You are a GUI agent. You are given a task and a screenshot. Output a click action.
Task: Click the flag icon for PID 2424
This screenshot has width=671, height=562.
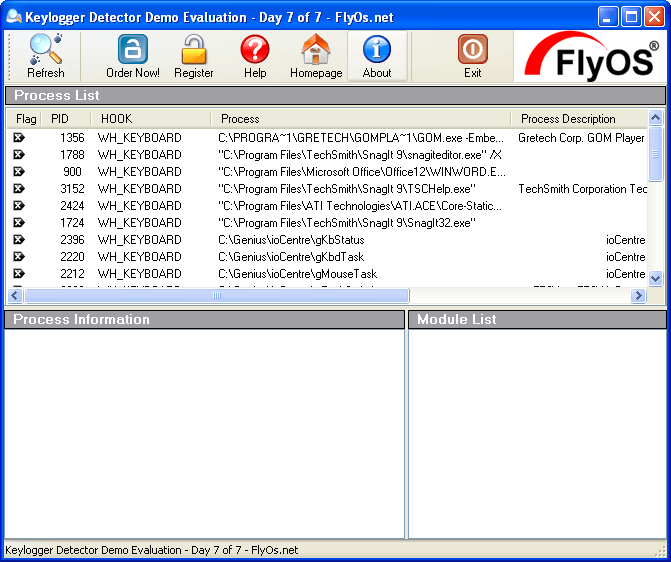tap(19, 205)
